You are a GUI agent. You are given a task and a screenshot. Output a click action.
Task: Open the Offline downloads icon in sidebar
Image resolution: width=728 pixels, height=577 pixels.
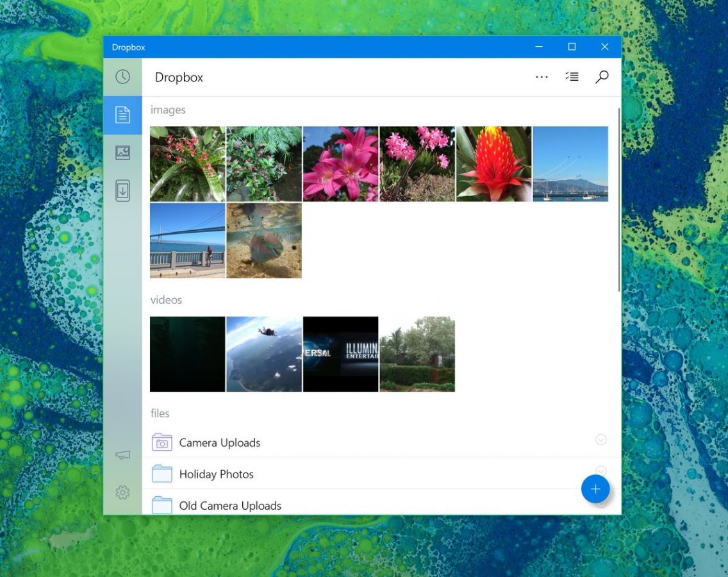coord(122,190)
